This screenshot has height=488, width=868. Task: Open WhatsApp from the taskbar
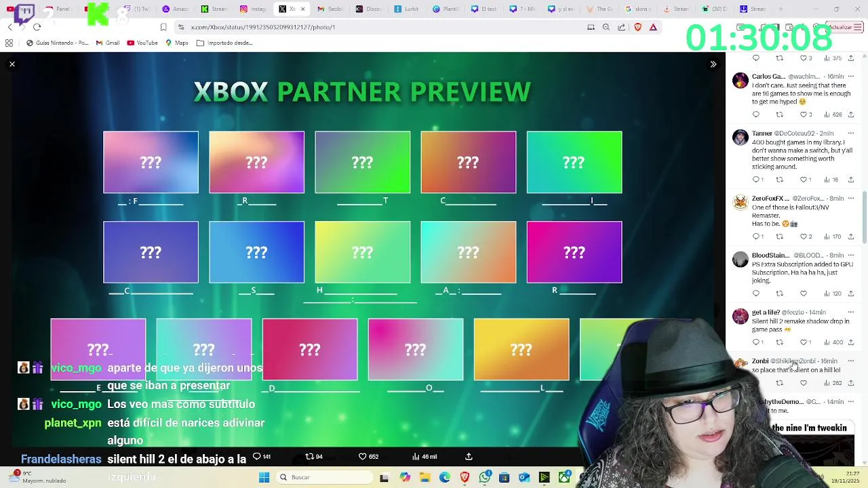point(484,477)
